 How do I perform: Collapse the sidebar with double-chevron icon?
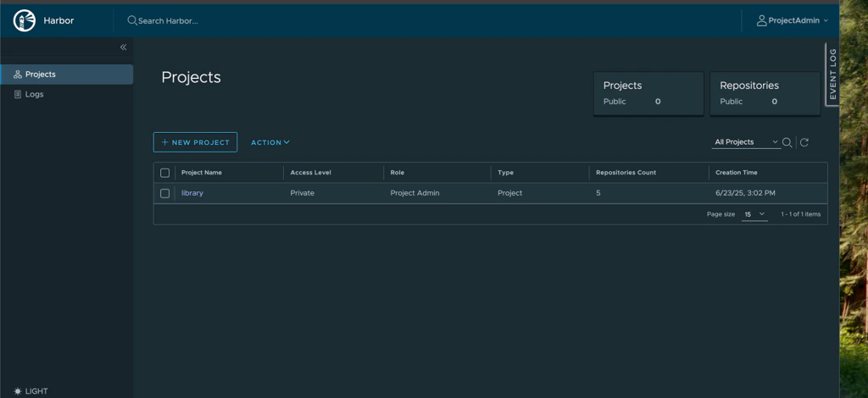[124, 47]
